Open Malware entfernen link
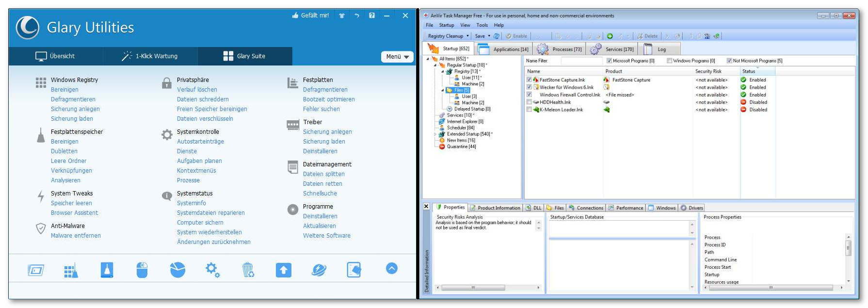 tap(76, 236)
